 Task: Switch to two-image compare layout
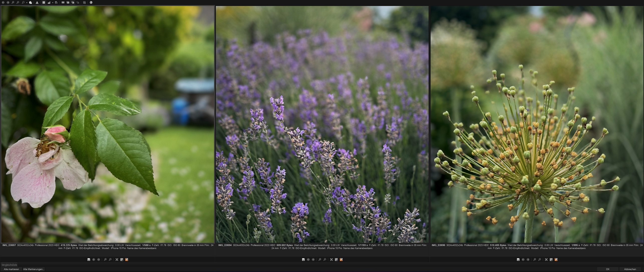point(68,3)
